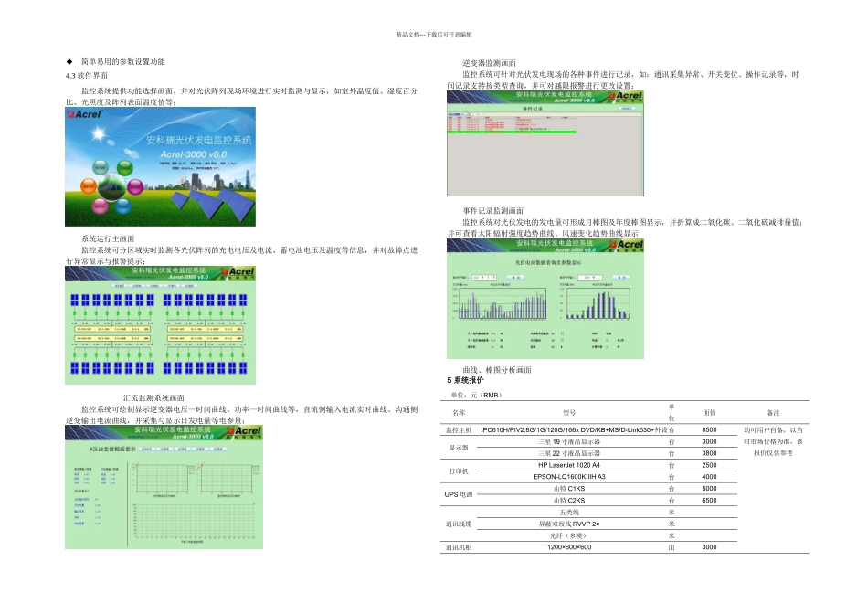The image size is (868, 614).
Task: Select the cell 屏蔽双绞线 RVVP 2×
Action: pyautogui.click(x=569, y=524)
